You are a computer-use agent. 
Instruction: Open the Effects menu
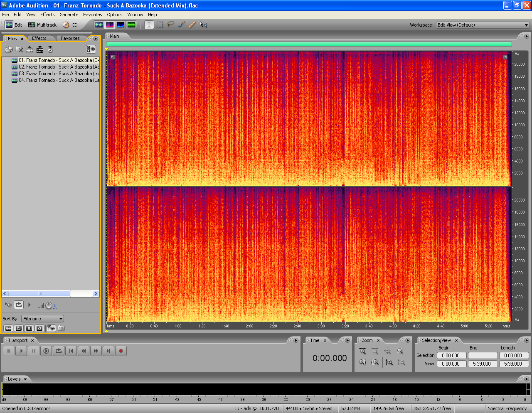tap(47, 15)
